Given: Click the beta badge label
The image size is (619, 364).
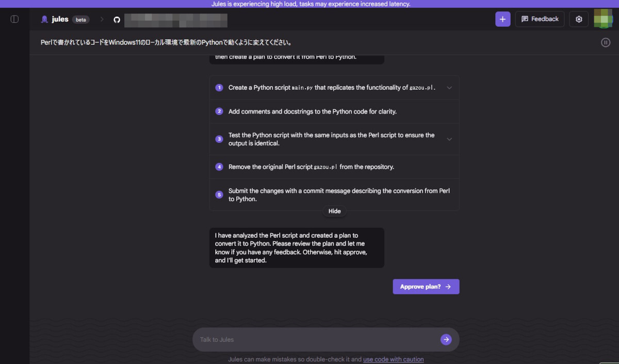Looking at the screenshot, I should [x=81, y=20].
